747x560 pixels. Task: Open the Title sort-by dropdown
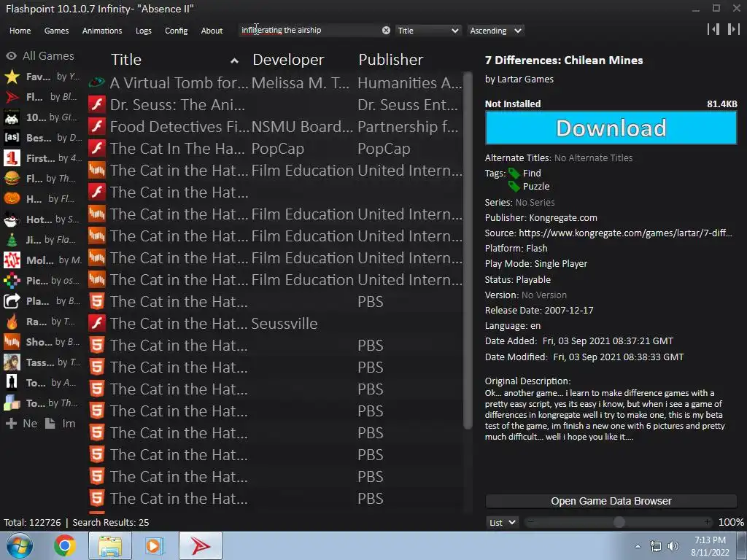pos(428,31)
